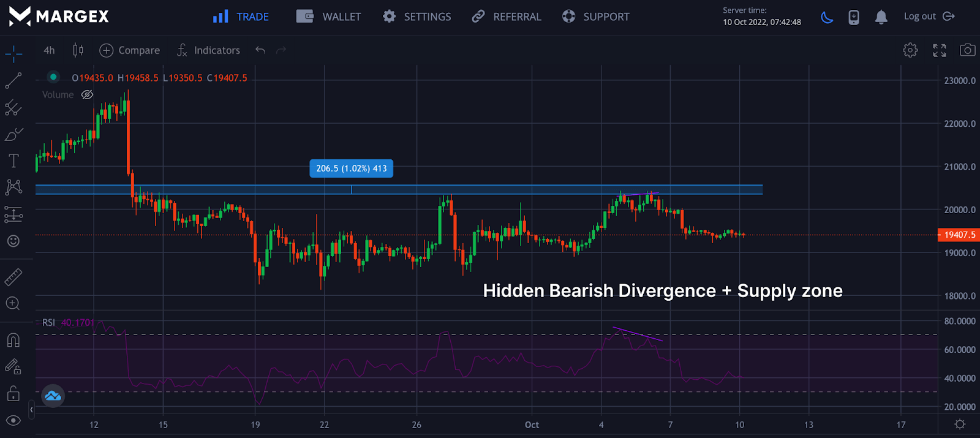Open the candlestick chart style dropdown

[x=78, y=50]
